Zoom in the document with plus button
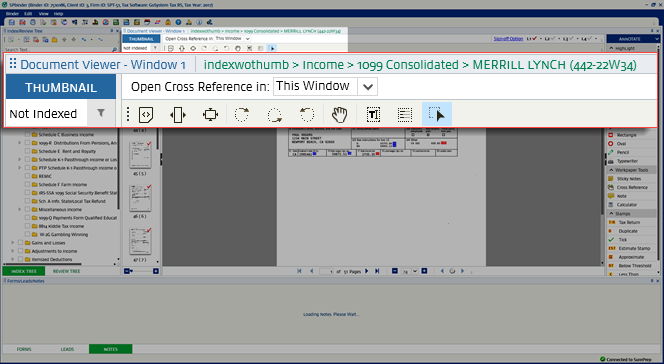Screen dimensions: 664x364 click(x=424, y=271)
